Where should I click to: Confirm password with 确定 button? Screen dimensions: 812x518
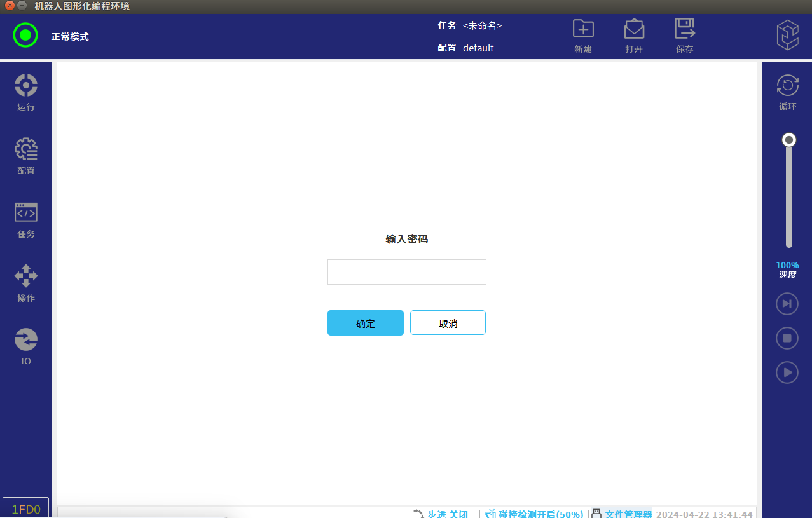click(x=366, y=323)
